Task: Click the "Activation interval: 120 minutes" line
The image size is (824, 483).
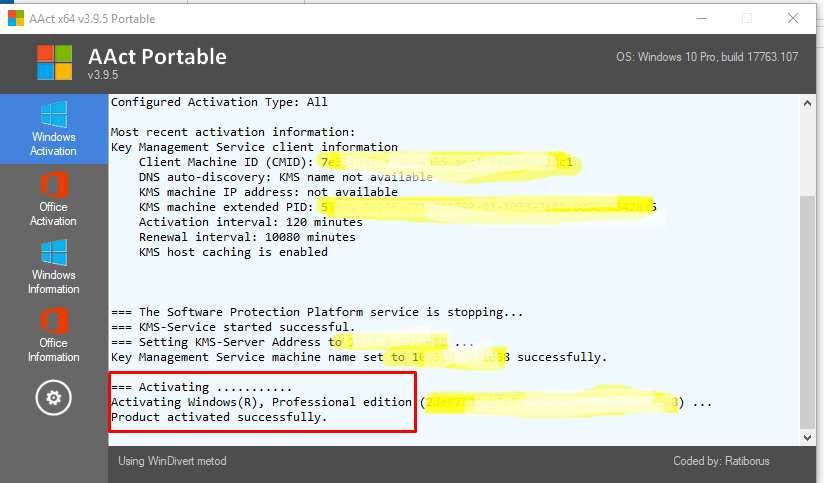Action: [251, 222]
